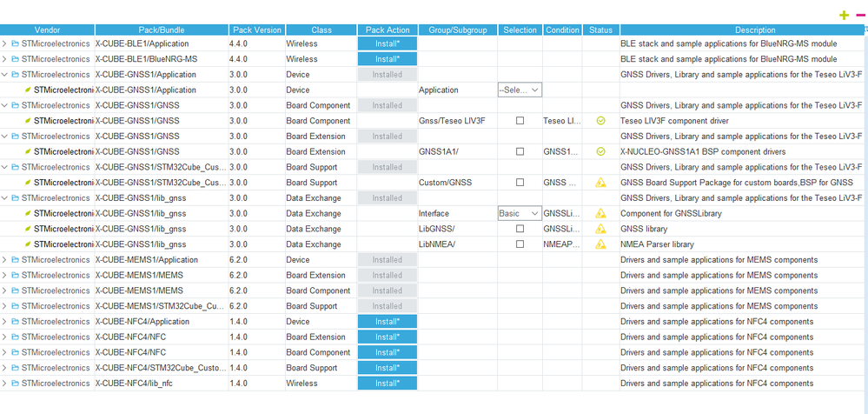868x414 pixels.
Task: Click leaf icon of Application group component row
Action: [28, 90]
